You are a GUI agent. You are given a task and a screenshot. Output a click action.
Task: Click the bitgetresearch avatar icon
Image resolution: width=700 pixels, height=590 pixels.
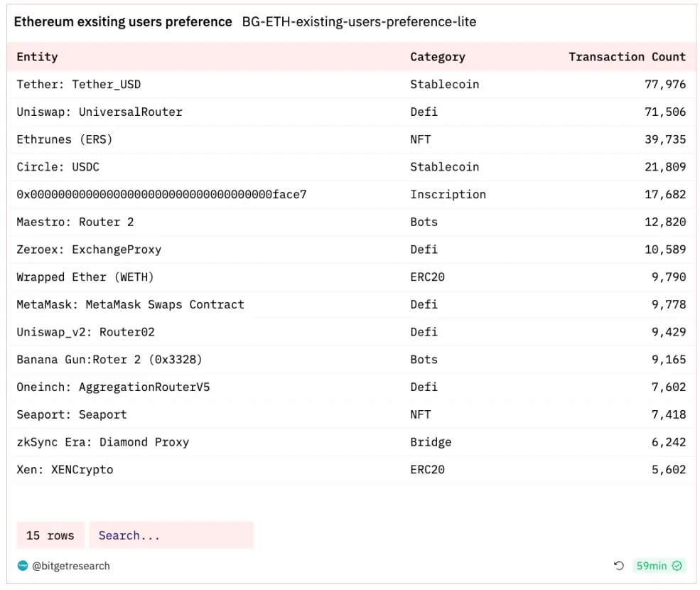(x=23, y=566)
